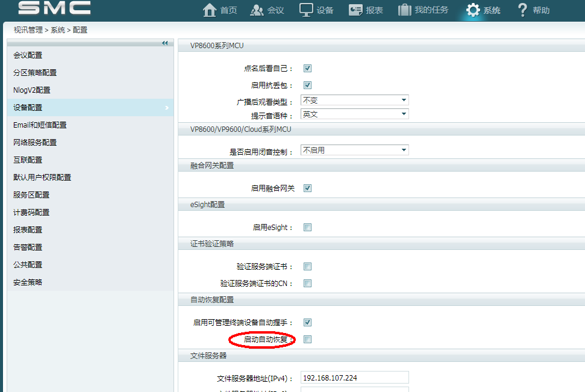This screenshot has height=392, width=585.
Task: Go to 网络服务配置 in sidebar
Action: (x=35, y=143)
